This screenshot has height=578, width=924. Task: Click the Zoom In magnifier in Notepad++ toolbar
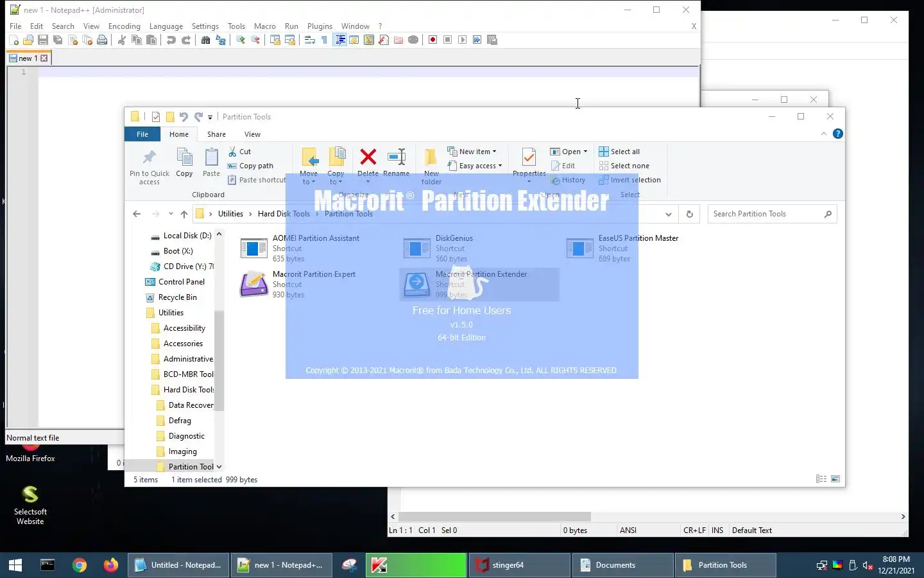[241, 40]
